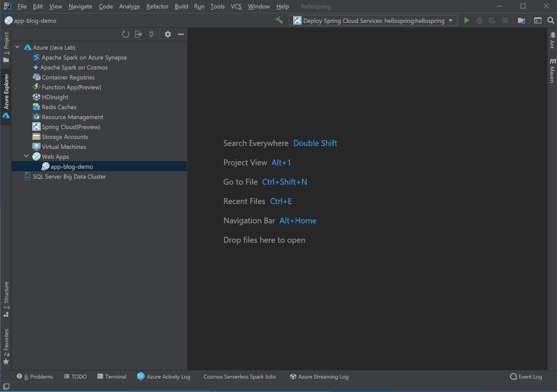Open the Build menu
This screenshot has height=392, width=557.
coord(181,6)
